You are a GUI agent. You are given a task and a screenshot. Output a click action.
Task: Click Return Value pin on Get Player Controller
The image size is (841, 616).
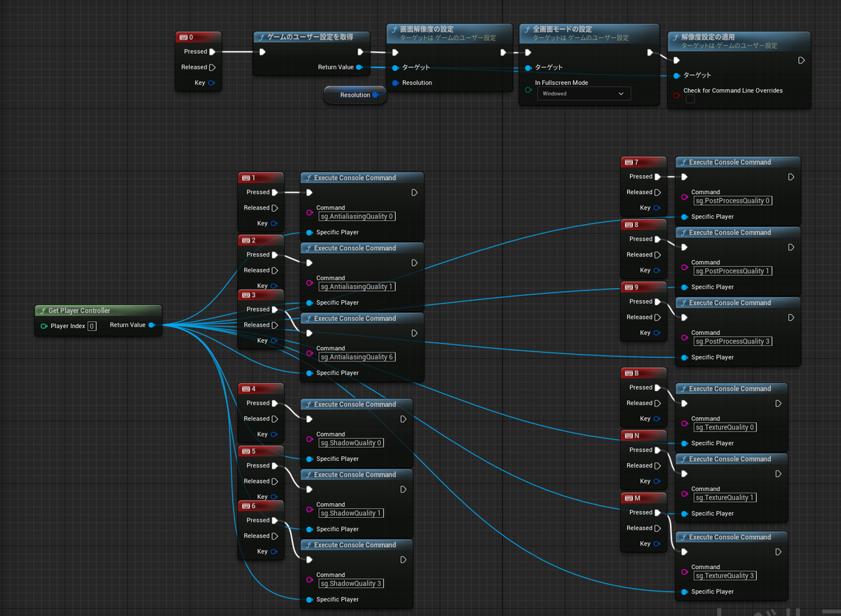pyautogui.click(x=152, y=325)
